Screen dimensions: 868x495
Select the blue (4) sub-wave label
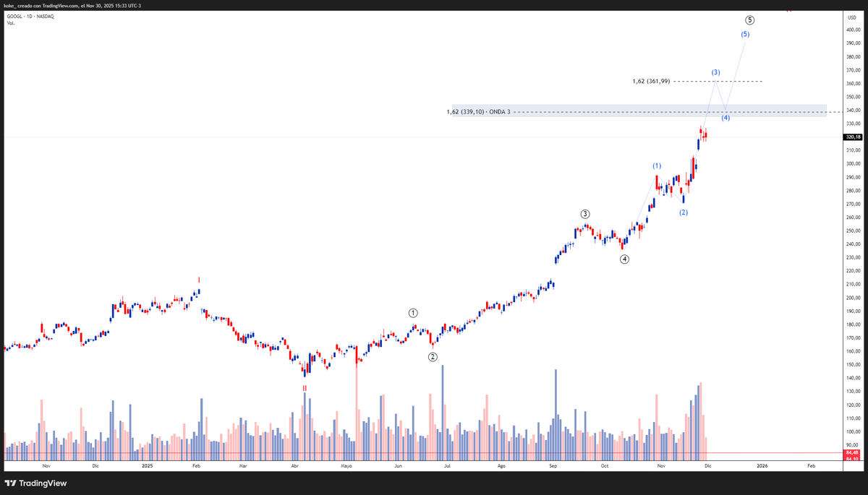(726, 118)
